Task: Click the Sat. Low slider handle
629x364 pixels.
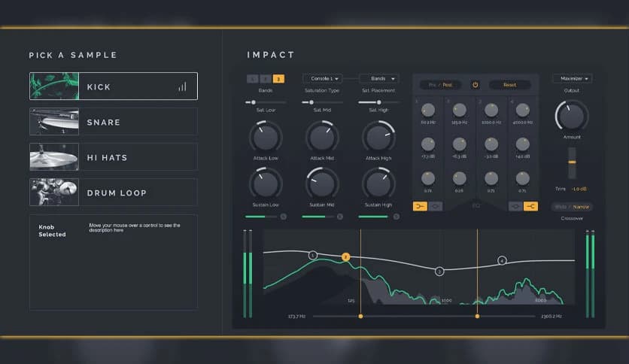Action: (x=254, y=102)
